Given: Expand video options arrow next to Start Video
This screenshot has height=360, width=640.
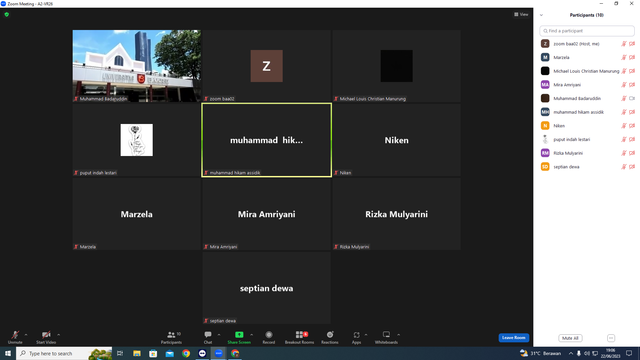Looking at the screenshot, I should (58, 335).
